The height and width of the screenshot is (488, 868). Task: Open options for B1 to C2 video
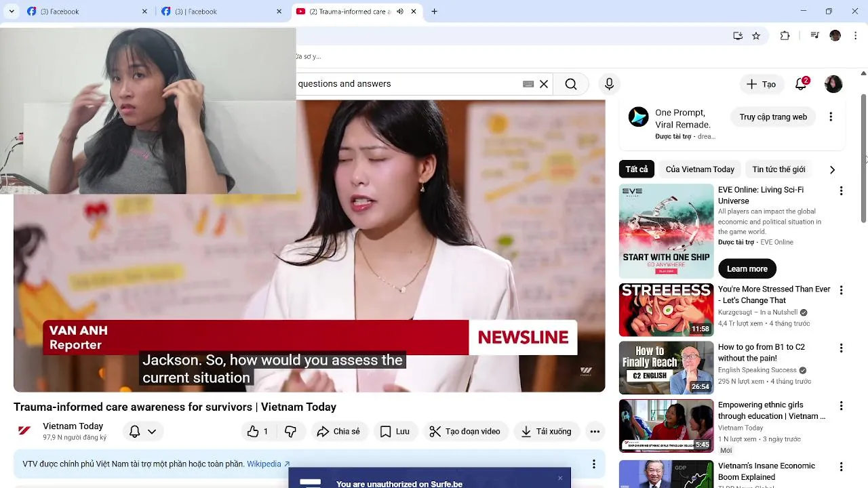point(841,348)
